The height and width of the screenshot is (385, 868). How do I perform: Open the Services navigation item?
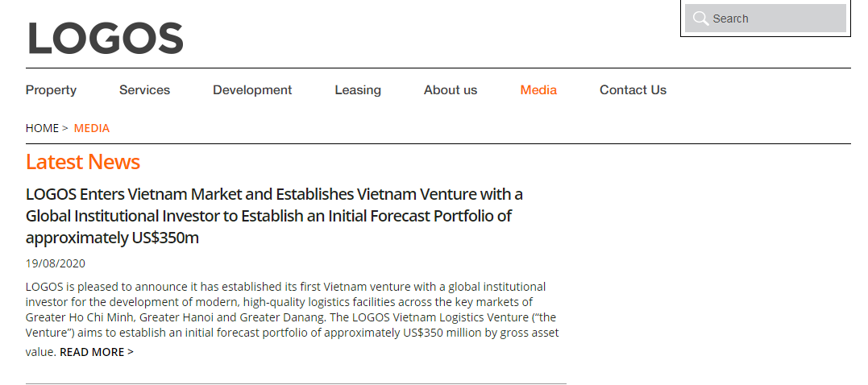[144, 89]
